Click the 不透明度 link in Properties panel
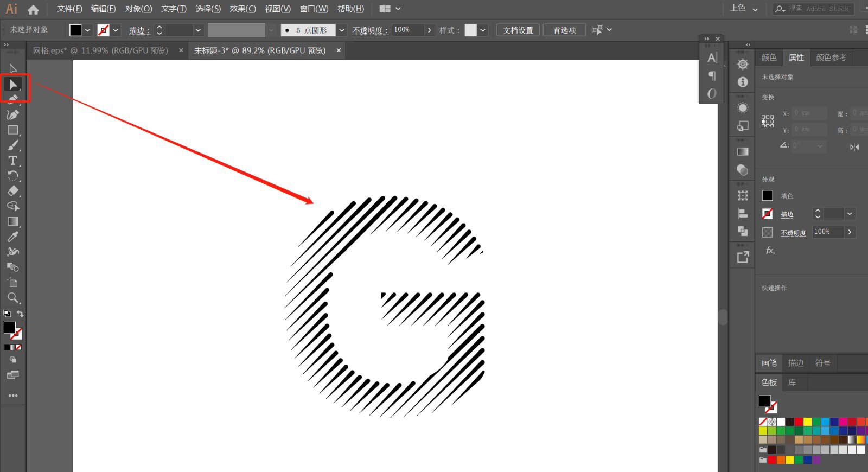The width and height of the screenshot is (868, 472). (793, 233)
